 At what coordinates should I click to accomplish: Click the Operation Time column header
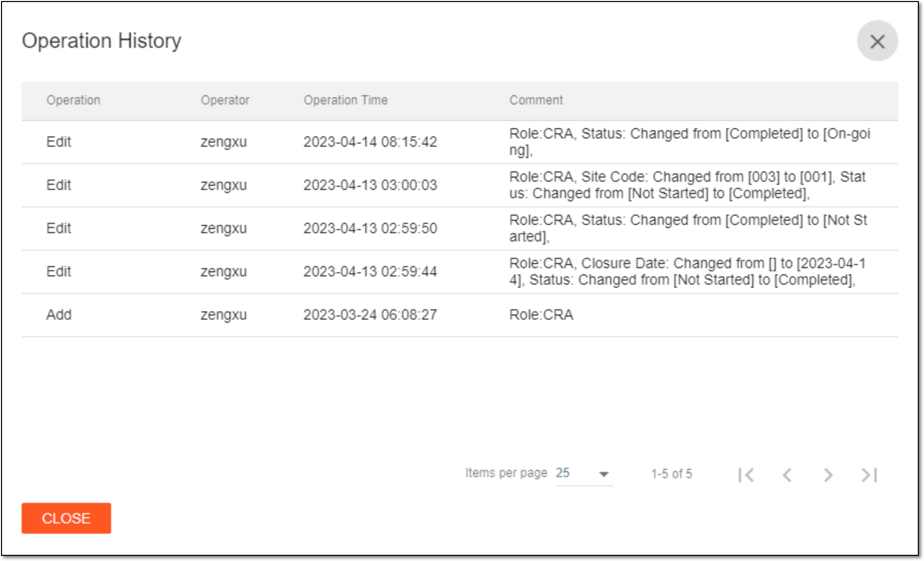point(346,100)
